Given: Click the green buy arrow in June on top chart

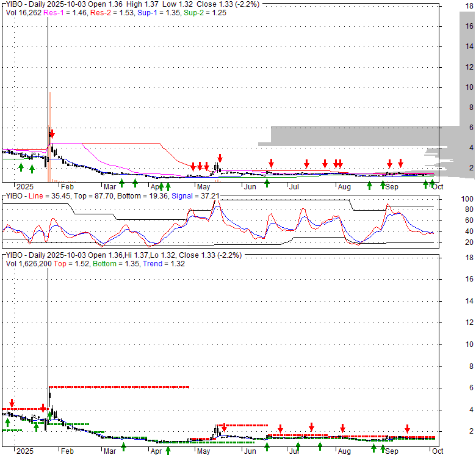Looking at the screenshot, I should [x=267, y=183].
